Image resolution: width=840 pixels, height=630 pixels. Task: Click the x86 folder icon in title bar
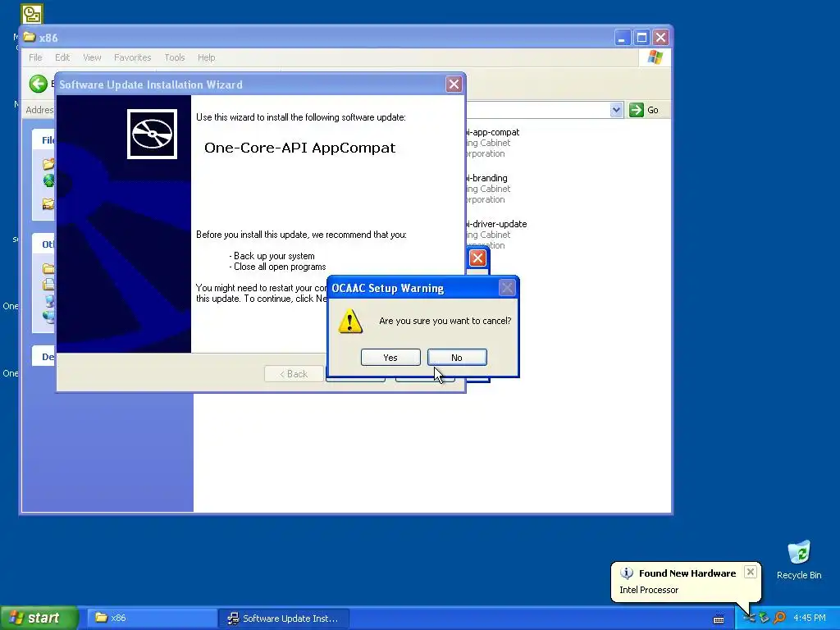pyautogui.click(x=30, y=37)
